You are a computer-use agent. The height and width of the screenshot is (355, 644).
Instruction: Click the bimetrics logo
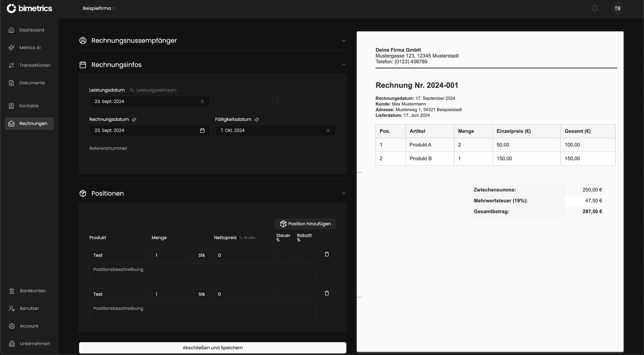(29, 8)
